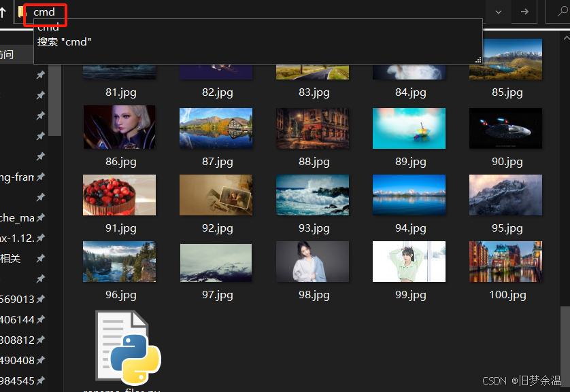Click the pin icon beside the 984545 item
570x392 pixels.
point(40,381)
